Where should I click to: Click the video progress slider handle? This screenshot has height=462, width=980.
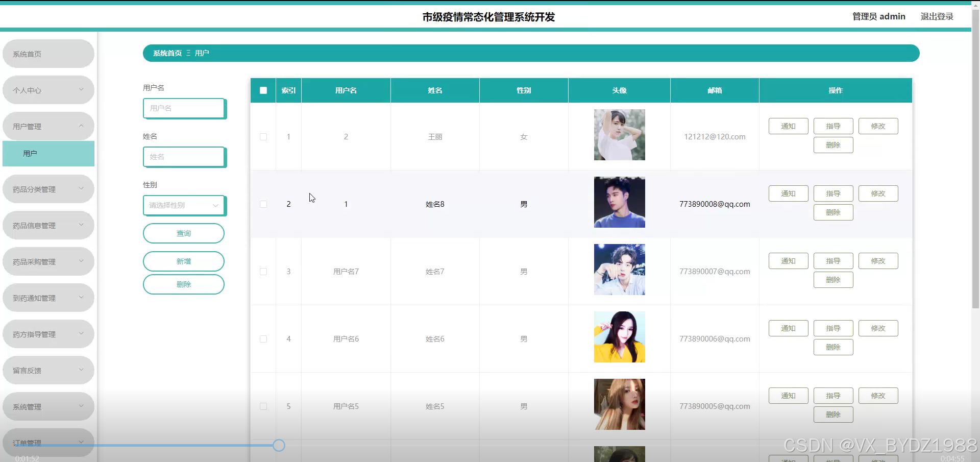click(279, 446)
